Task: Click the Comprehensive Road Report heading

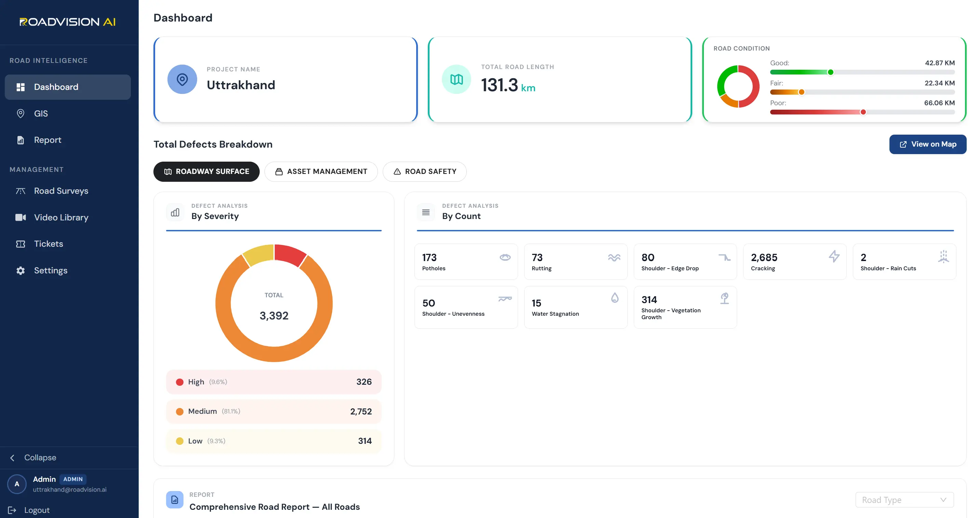Action: (275, 507)
